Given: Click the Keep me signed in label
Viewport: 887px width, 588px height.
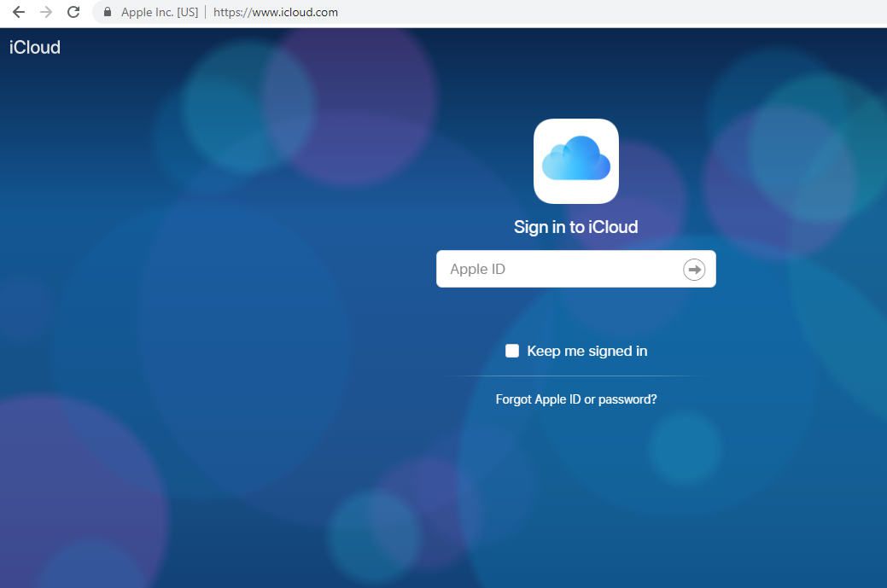Looking at the screenshot, I should tap(587, 351).
